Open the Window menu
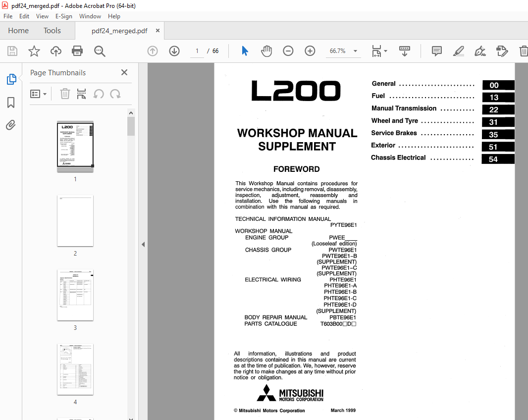This screenshot has width=528, height=420. point(90,16)
